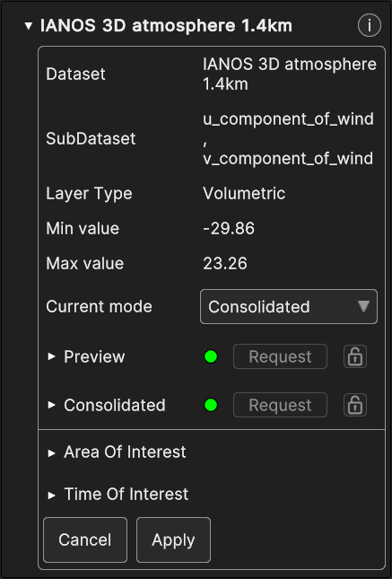Select the Min value -29.86
Screen dimensions: 392x579
pyautogui.click(x=229, y=229)
